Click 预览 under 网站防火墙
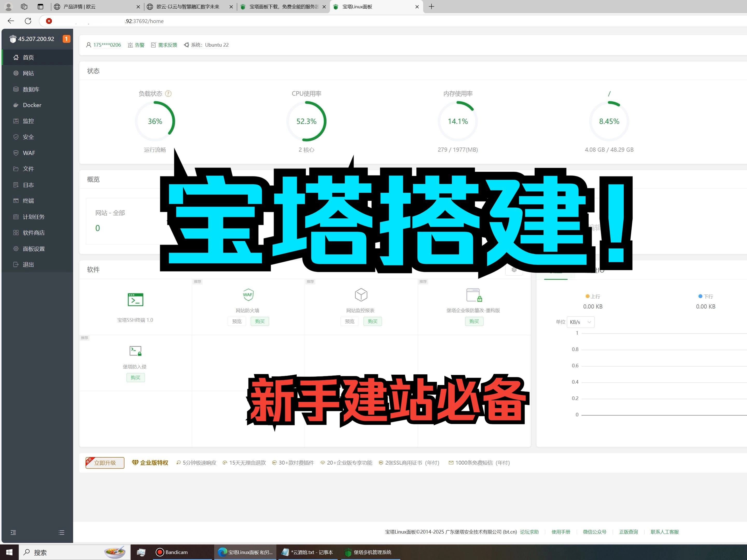The height and width of the screenshot is (560, 747). point(237,321)
